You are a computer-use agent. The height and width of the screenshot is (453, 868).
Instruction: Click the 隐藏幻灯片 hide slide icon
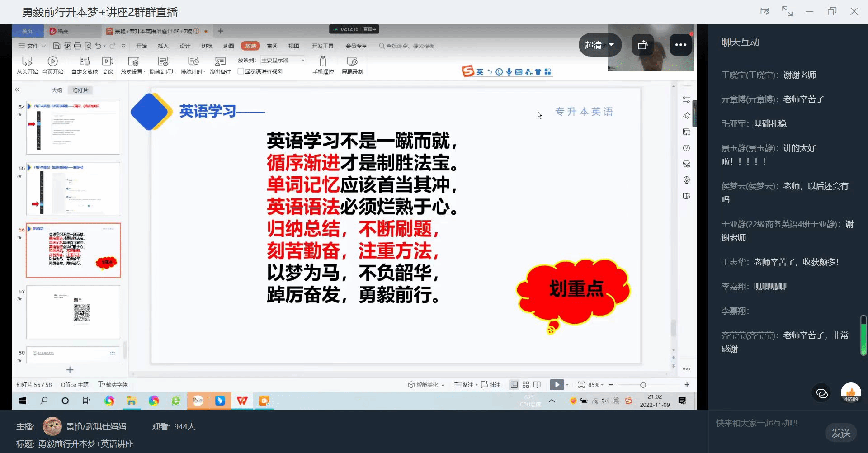click(x=163, y=61)
